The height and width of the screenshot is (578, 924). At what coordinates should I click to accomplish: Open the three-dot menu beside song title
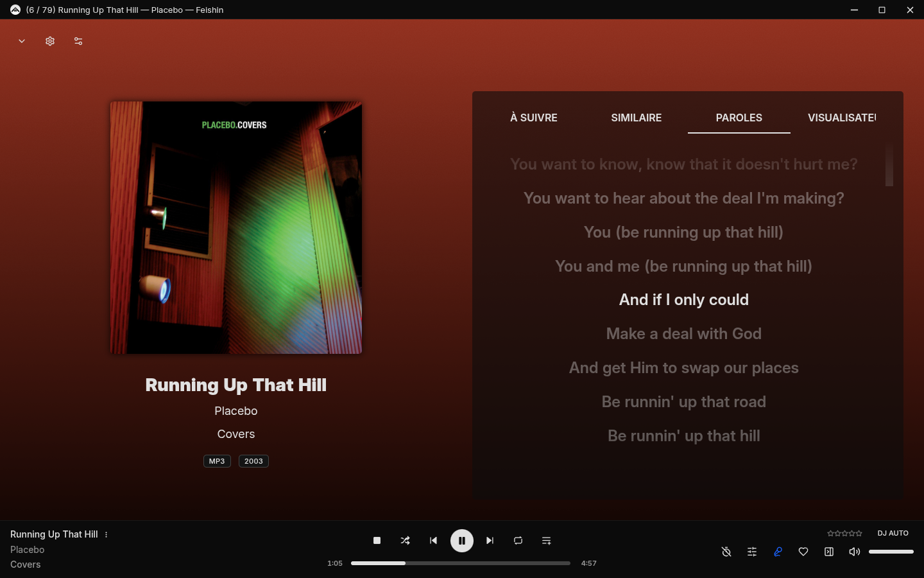[107, 534]
